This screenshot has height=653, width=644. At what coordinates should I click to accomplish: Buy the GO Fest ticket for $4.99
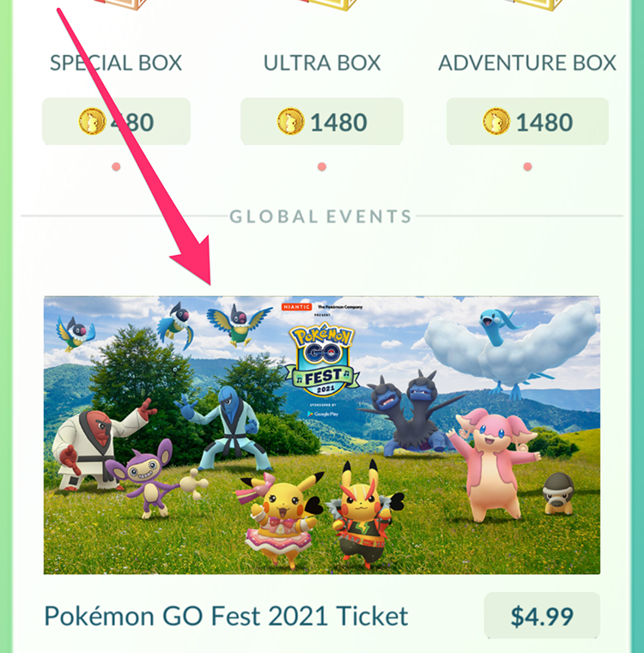click(x=542, y=615)
